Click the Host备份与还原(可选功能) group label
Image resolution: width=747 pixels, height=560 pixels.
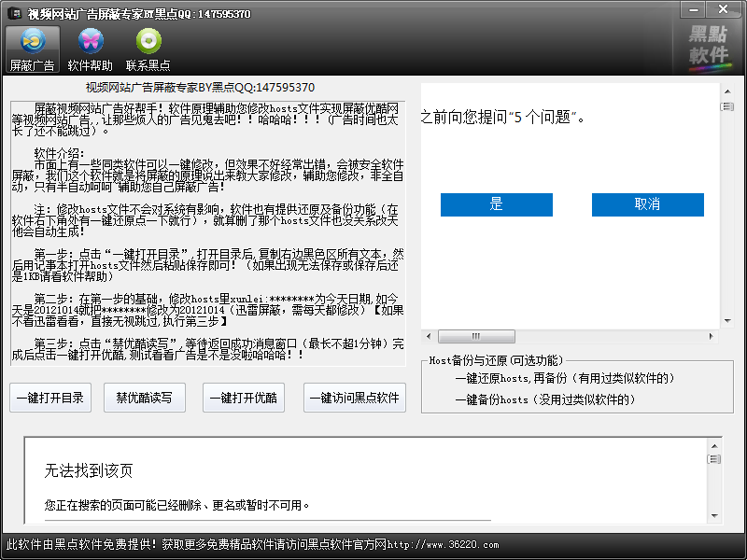click(x=496, y=360)
